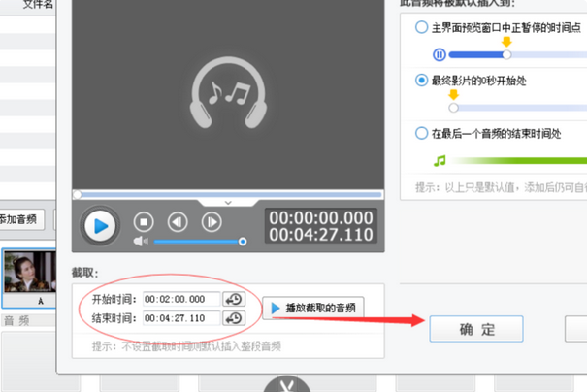
Task: Mute the speaker volume icon
Action: (x=141, y=241)
